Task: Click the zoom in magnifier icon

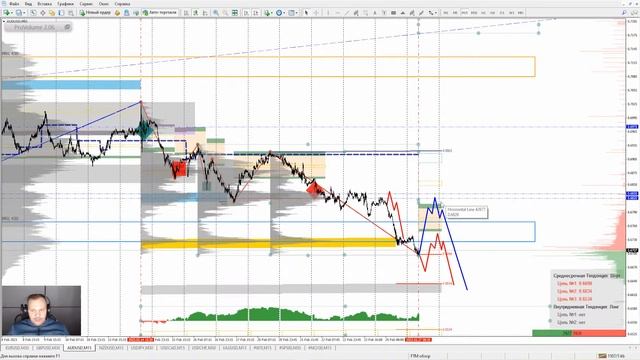Action: pos(216,13)
